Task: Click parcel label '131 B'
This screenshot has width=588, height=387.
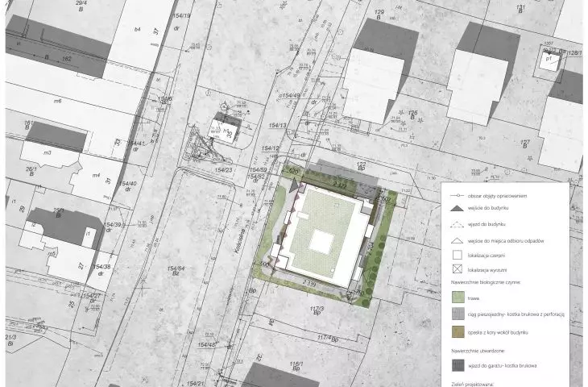Action: pyautogui.click(x=520, y=9)
